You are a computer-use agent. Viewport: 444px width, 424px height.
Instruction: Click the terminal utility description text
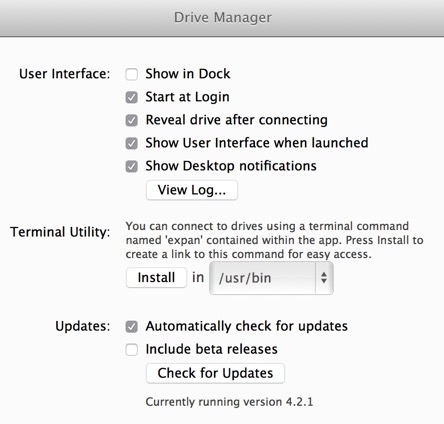[274, 240]
